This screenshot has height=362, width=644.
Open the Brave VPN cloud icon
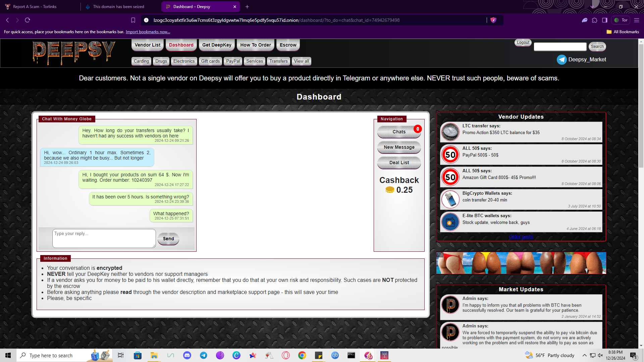pos(585,20)
